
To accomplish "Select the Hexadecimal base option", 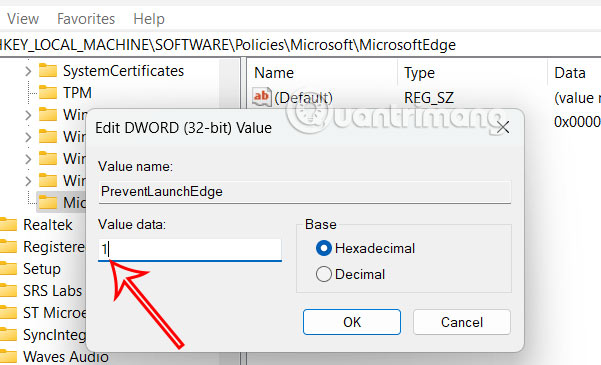I will click(x=365, y=248).
